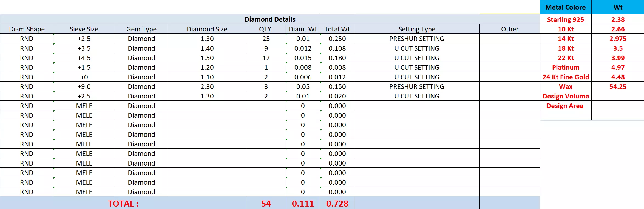This screenshot has height=209, width=644.
Task: Click the 'Other' column header
Action: click(510, 29)
